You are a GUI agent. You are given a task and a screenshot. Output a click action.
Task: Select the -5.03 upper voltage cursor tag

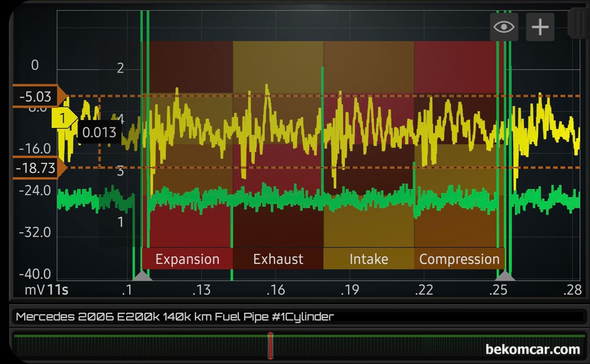[x=36, y=96]
